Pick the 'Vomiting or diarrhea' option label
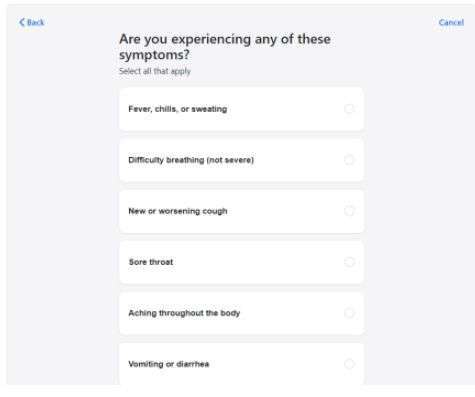Image resolution: width=475 pixels, height=397 pixels. (169, 364)
